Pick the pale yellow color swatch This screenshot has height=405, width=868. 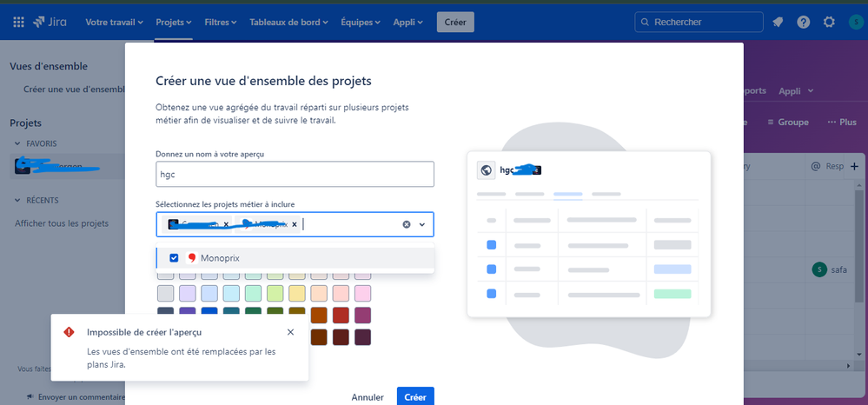coord(296,294)
